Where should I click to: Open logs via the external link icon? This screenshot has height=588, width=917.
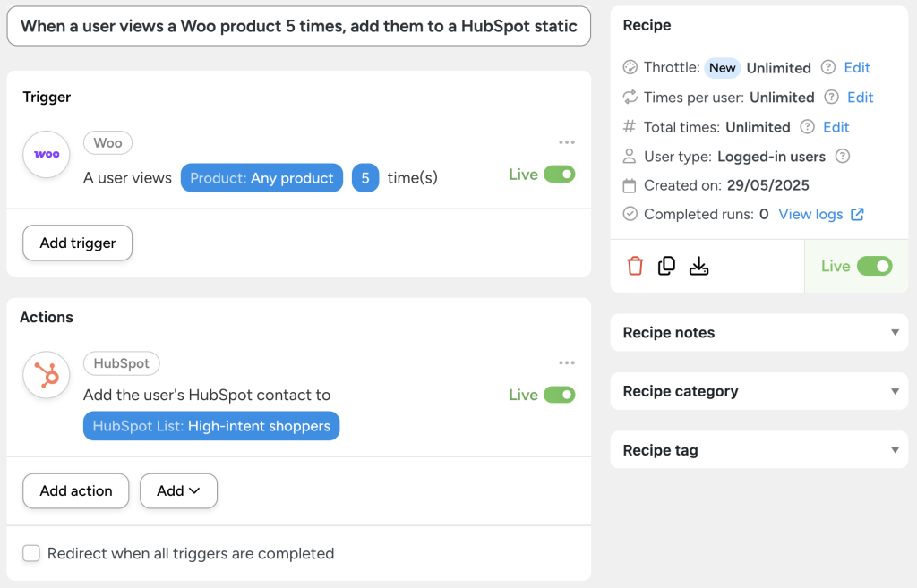(x=856, y=214)
